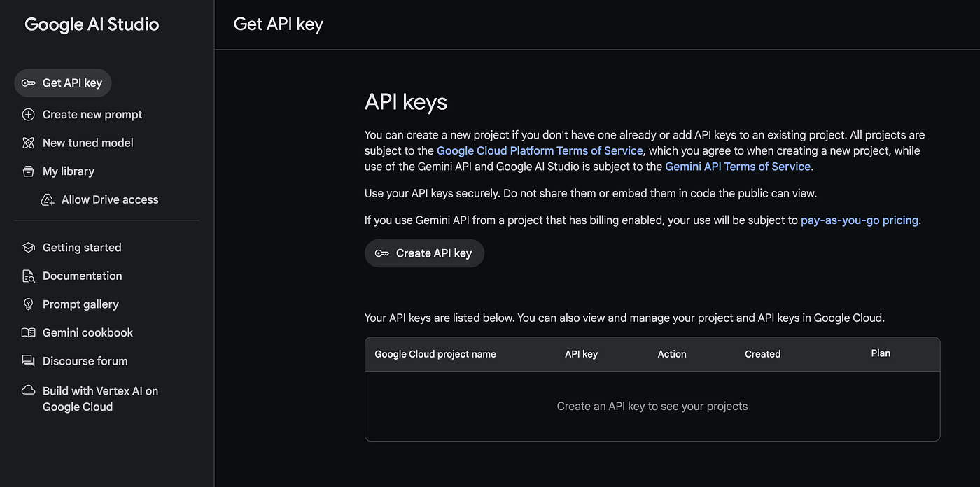
Task: Click the graduation cap Getting started icon
Action: (28, 248)
